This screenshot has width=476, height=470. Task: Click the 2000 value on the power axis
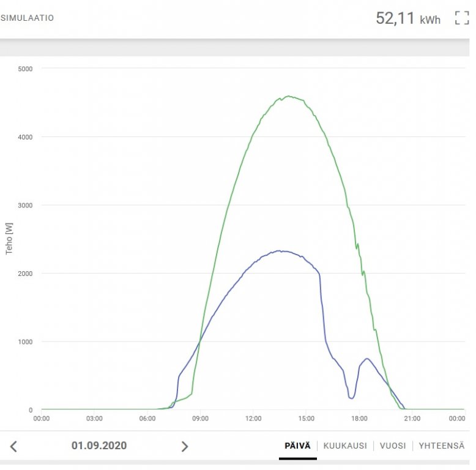25,274
